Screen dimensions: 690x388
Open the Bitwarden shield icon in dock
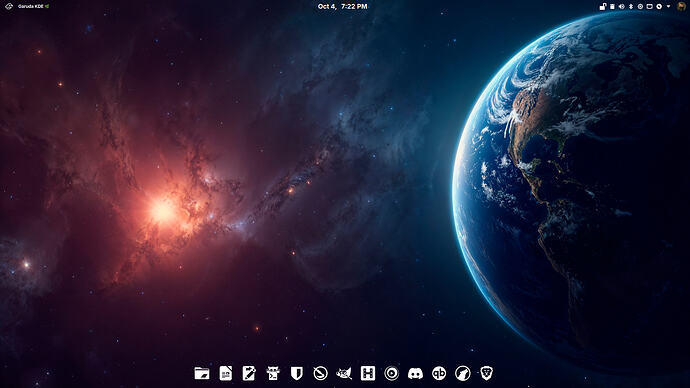297,373
